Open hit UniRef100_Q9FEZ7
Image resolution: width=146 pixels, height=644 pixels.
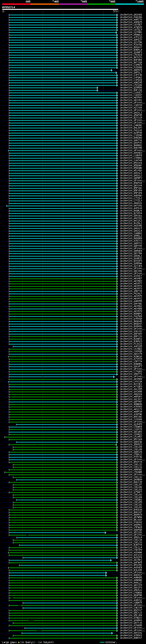point(131,40)
